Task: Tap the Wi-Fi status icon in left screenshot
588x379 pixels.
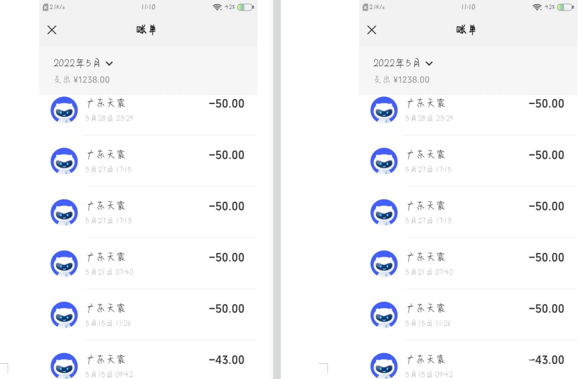Action: pyautogui.click(x=217, y=7)
